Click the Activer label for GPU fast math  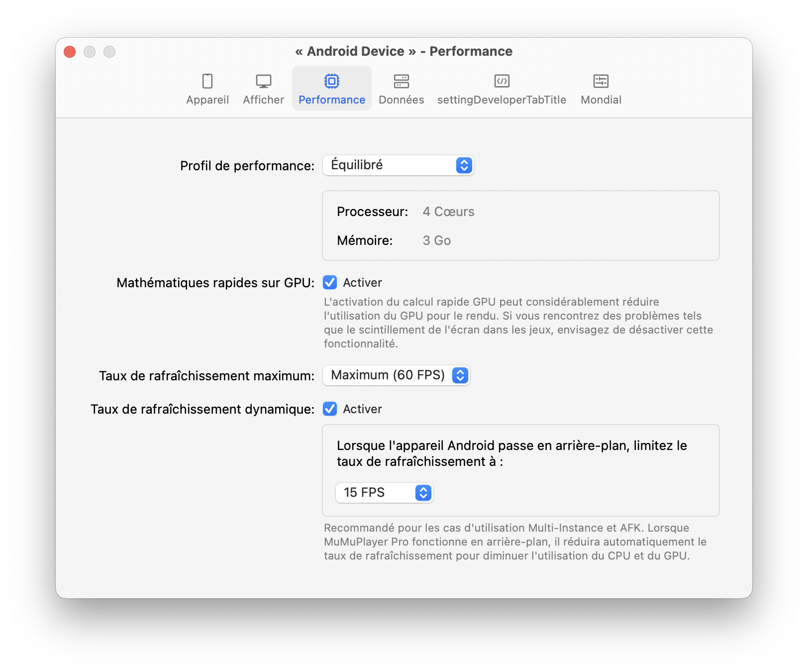362,283
